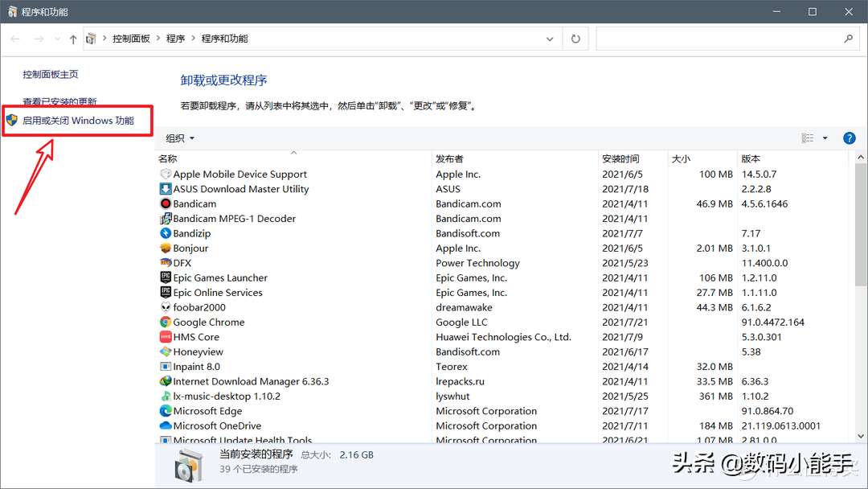
Task: Select the Teorex publisher cell
Action: pyautogui.click(x=452, y=367)
